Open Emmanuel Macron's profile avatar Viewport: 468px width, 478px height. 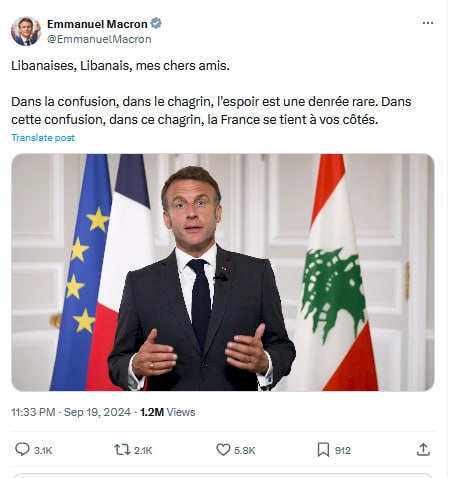(26, 31)
